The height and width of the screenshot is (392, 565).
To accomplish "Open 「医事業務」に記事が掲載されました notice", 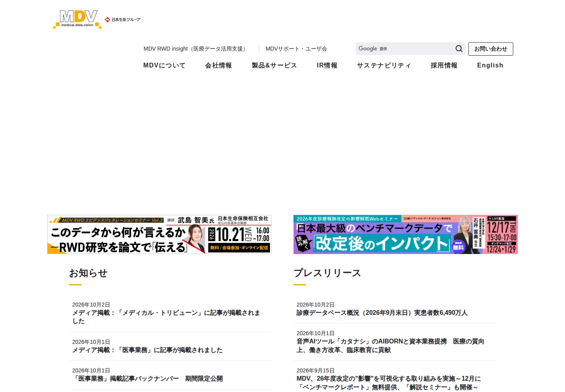I will [148, 350].
